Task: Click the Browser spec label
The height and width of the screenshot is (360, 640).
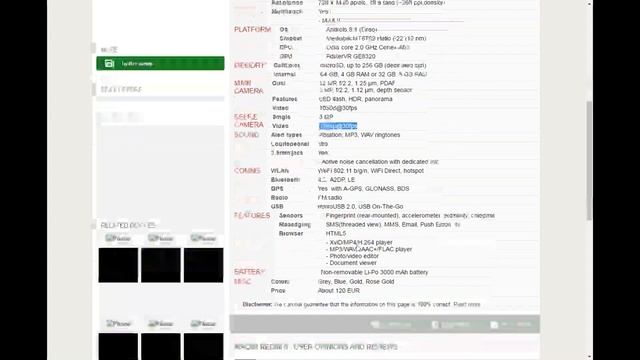Action: pyautogui.click(x=291, y=233)
